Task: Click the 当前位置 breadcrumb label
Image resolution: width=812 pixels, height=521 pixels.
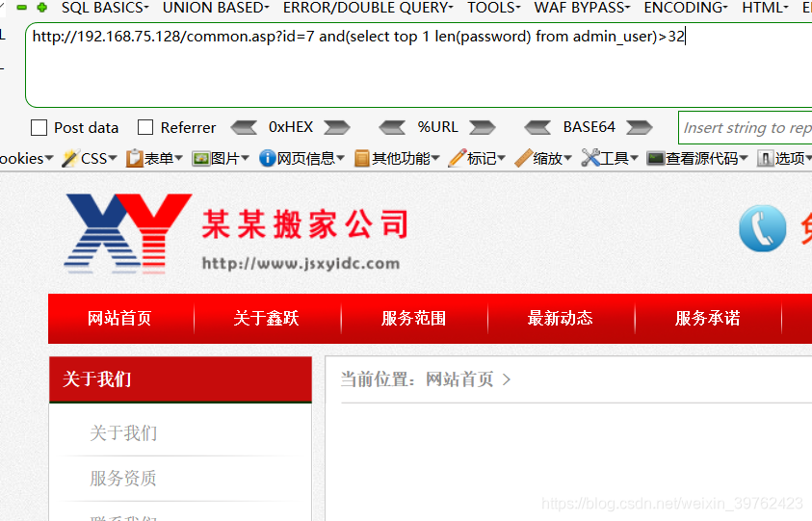Action: (x=378, y=379)
